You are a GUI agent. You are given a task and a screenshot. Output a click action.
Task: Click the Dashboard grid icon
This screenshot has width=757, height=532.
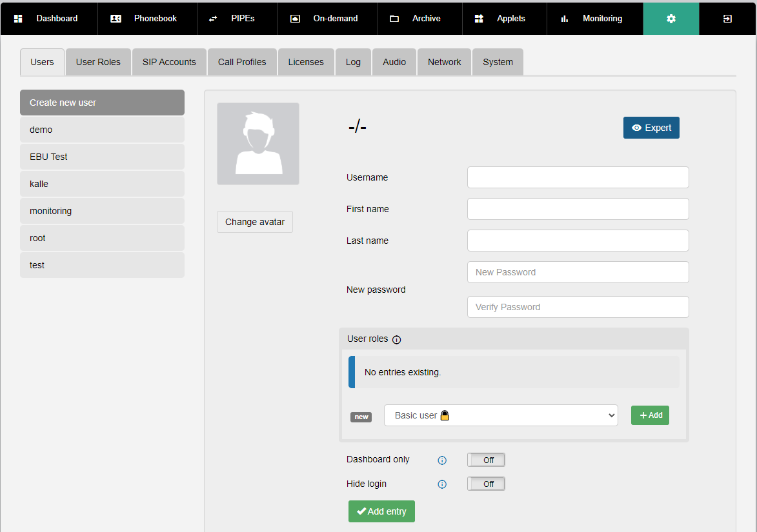[x=18, y=19]
